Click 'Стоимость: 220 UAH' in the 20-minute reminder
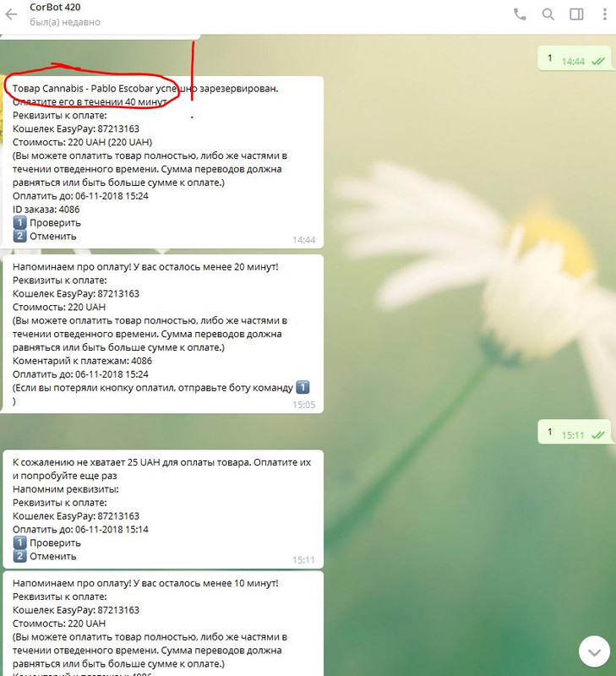Screen dimensions: 616x676 click(x=59, y=308)
